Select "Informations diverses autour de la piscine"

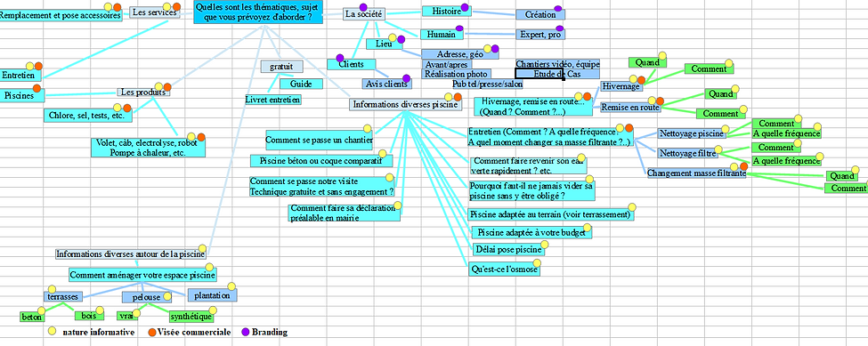point(131,254)
